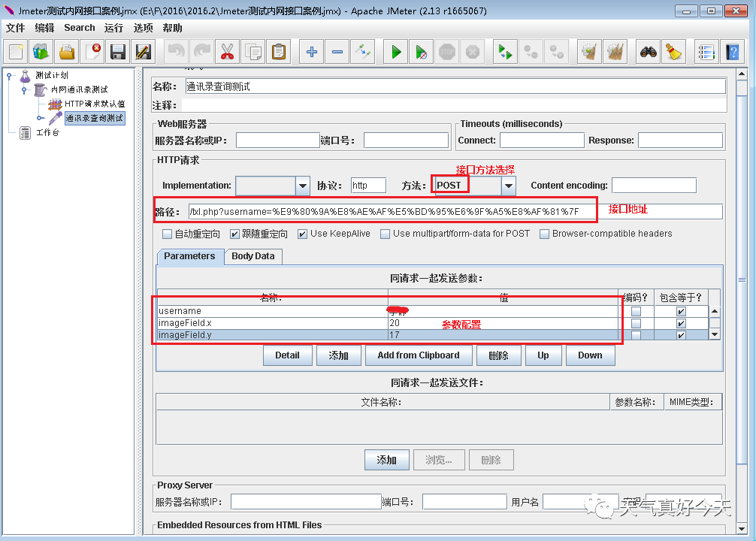Viewport: 756px width, 541px height.
Task: Open the 文件 menu
Action: [16, 28]
